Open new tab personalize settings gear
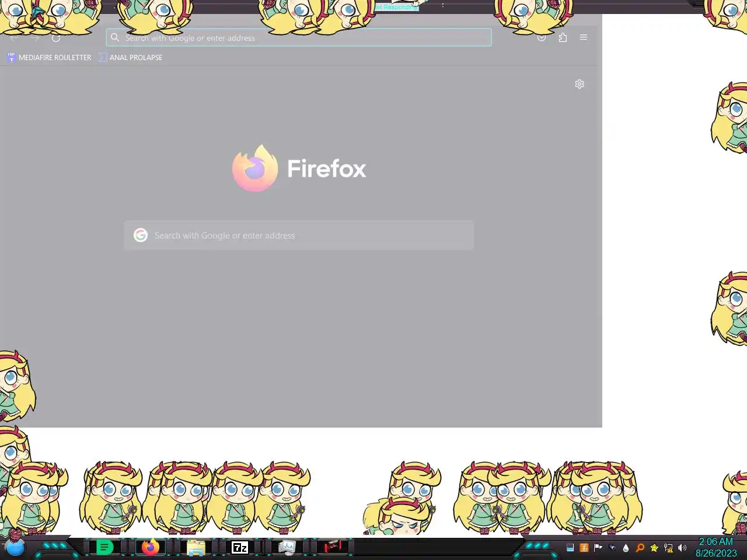 pyautogui.click(x=580, y=84)
